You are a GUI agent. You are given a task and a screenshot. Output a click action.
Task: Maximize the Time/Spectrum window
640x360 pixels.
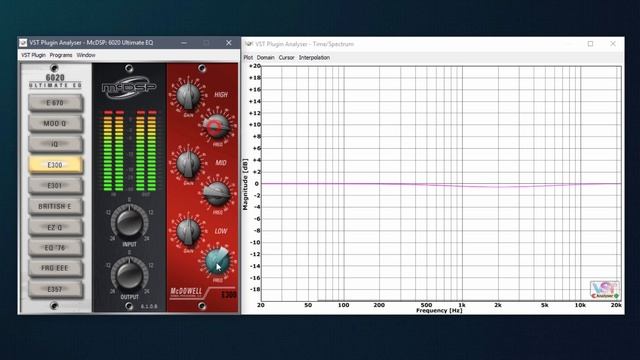(x=590, y=44)
